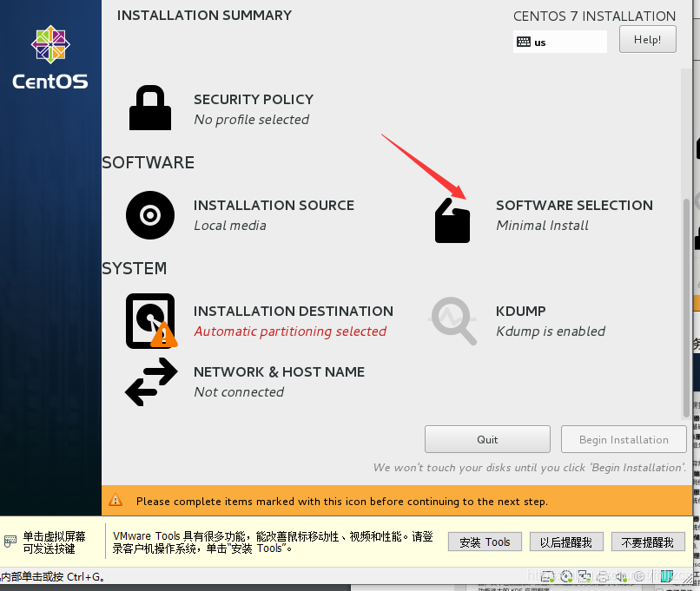This screenshot has height=591, width=700.
Task: Open Security Policy lock icon
Action: [150, 108]
